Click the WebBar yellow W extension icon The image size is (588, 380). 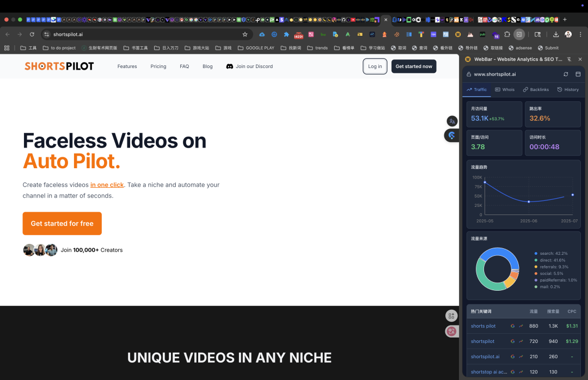pyautogui.click(x=458, y=34)
